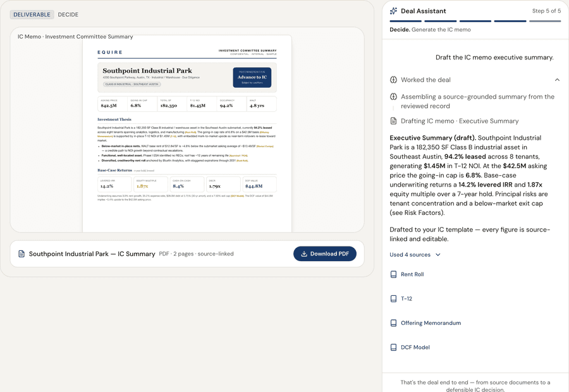Viewport: 569px width, 392px height.
Task: Click the book icon beside Offering Memorandum
Action: pyautogui.click(x=393, y=323)
